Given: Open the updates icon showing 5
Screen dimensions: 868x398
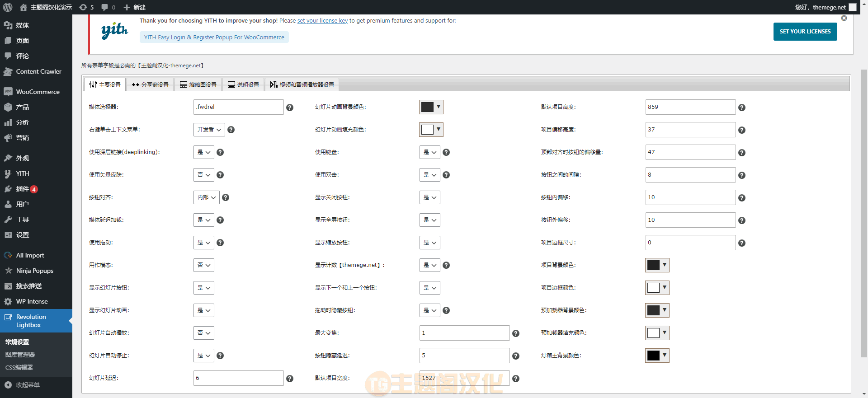Looking at the screenshot, I should pos(86,7).
